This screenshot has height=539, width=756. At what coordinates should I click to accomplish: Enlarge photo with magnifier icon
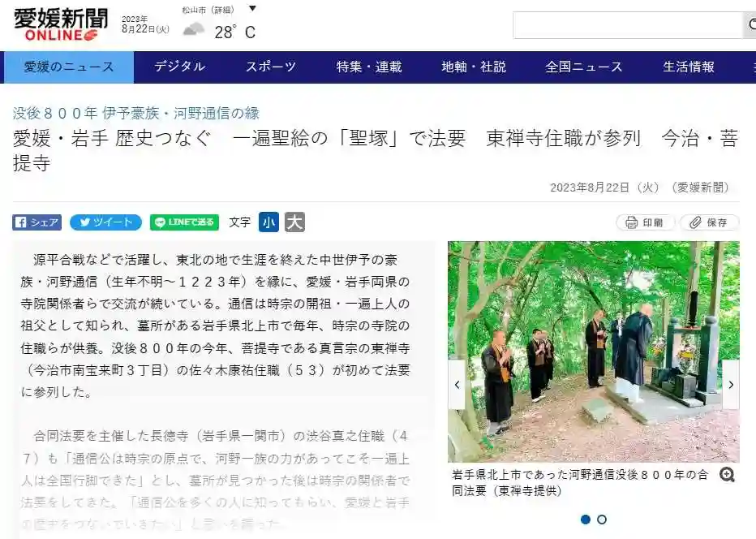[x=727, y=475]
